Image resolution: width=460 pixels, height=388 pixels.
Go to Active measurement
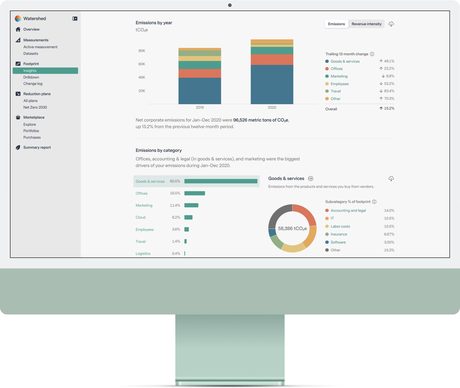(x=40, y=47)
